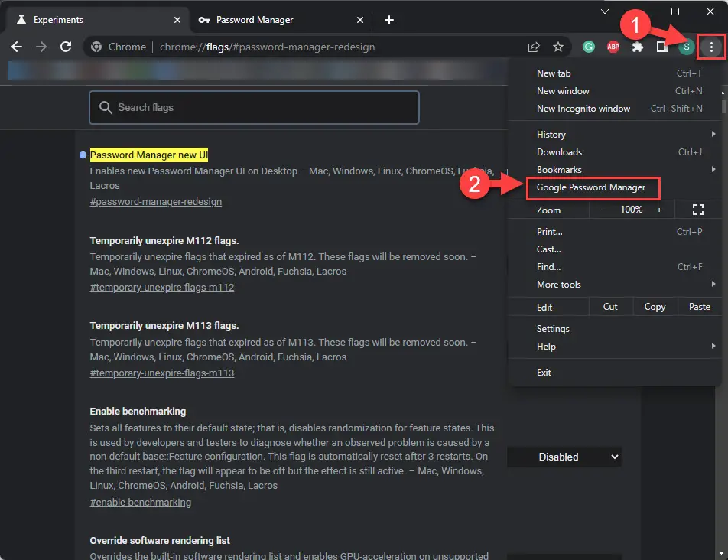Toggle the side panel icon
Viewport: 728px width, 560px height.
point(662,47)
